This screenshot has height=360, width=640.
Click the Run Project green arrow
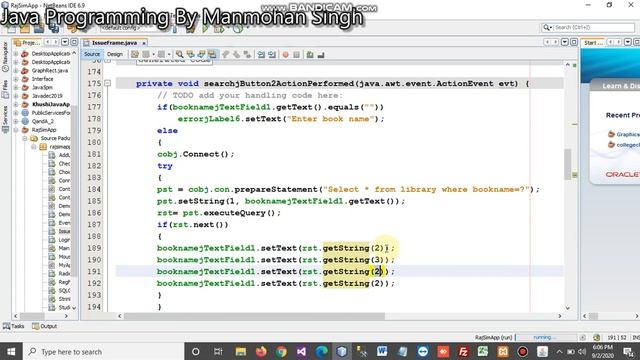pos(205,28)
